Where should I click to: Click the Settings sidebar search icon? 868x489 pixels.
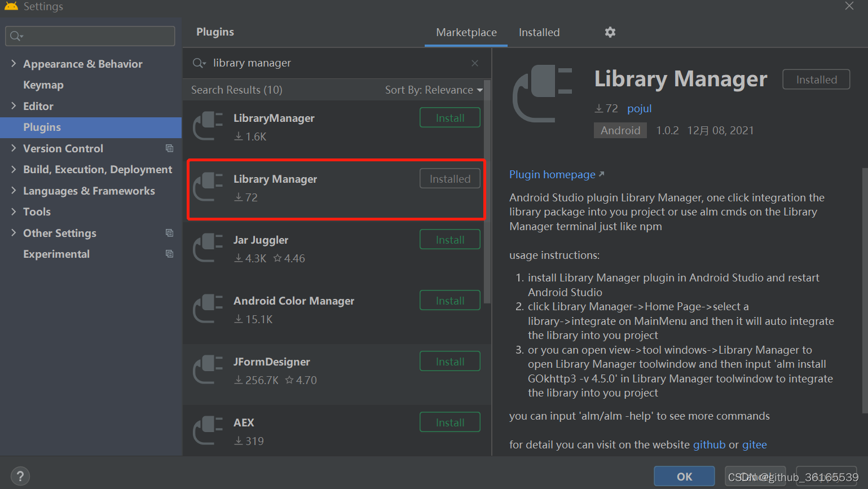(16, 36)
